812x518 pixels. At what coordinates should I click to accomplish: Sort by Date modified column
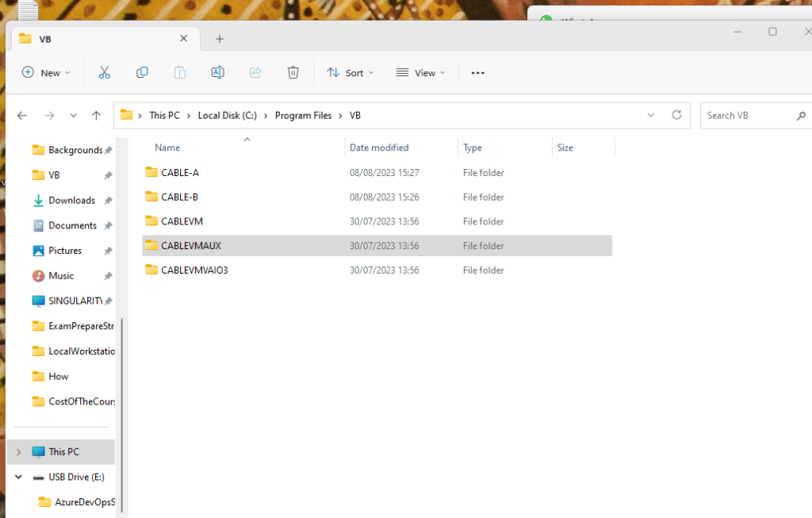coord(379,148)
